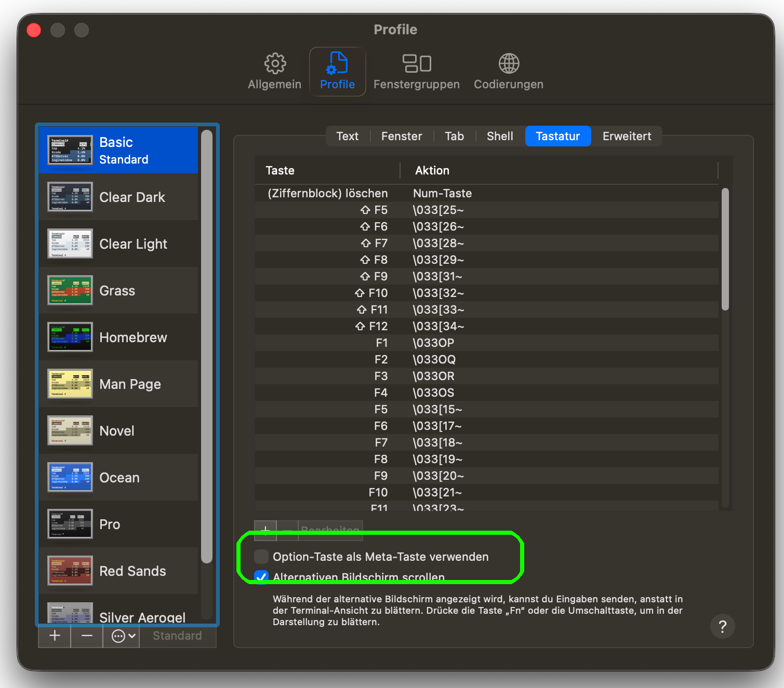The height and width of the screenshot is (688, 784).
Task: Select the \033[29~ action cell
Action: tap(438, 260)
